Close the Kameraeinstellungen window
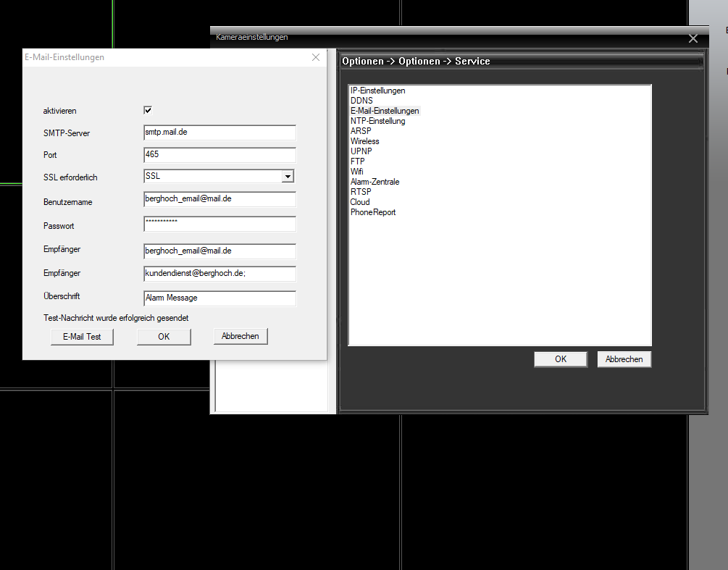The width and height of the screenshot is (728, 570). pos(693,38)
